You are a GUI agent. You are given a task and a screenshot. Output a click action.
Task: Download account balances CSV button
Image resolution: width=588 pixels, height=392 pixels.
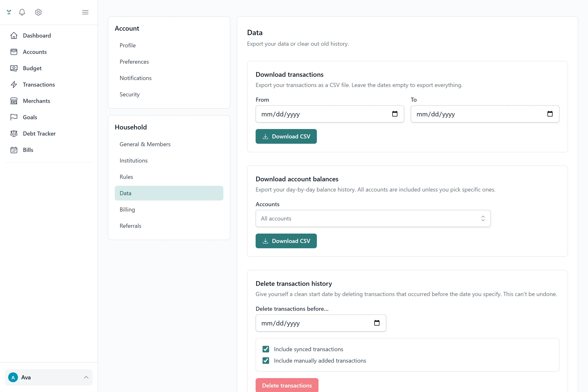pos(286,241)
